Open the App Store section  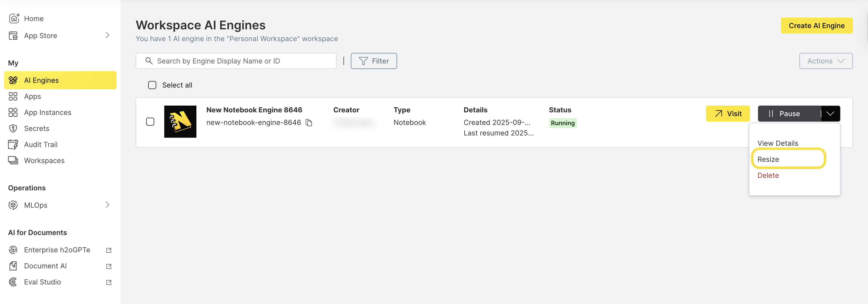point(40,35)
